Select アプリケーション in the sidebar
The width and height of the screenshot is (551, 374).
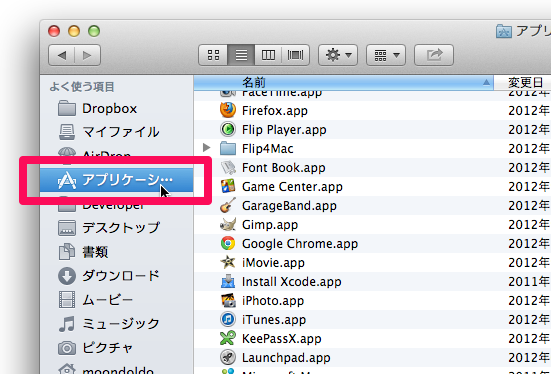pyautogui.click(x=117, y=180)
